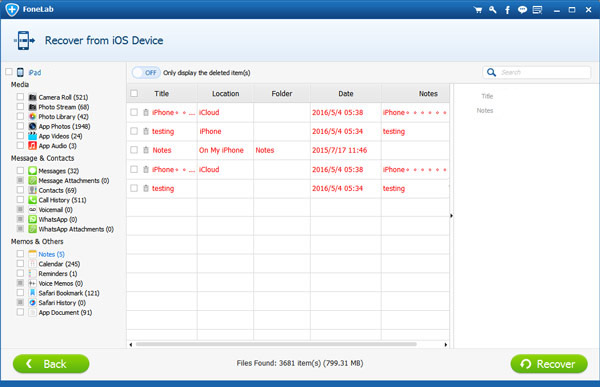Check the Photo Library (42) checkbox
The width and height of the screenshot is (600, 387).
pos(20,116)
